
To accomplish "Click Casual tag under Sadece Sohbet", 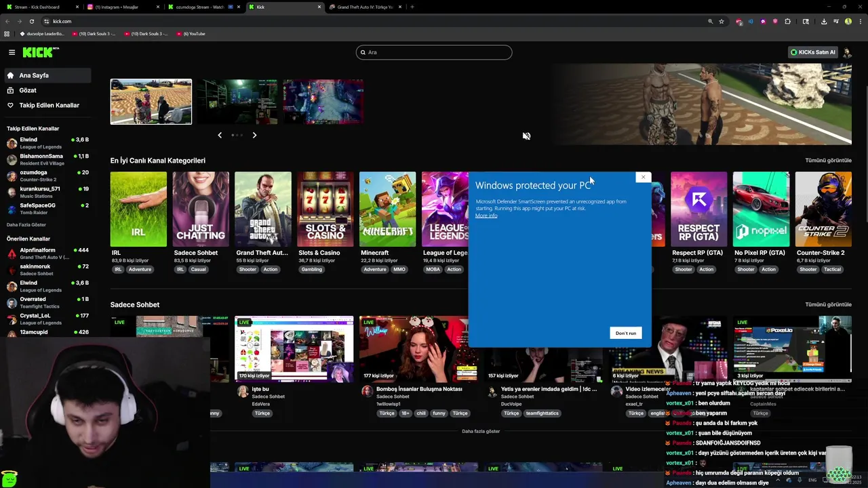I will (x=198, y=269).
